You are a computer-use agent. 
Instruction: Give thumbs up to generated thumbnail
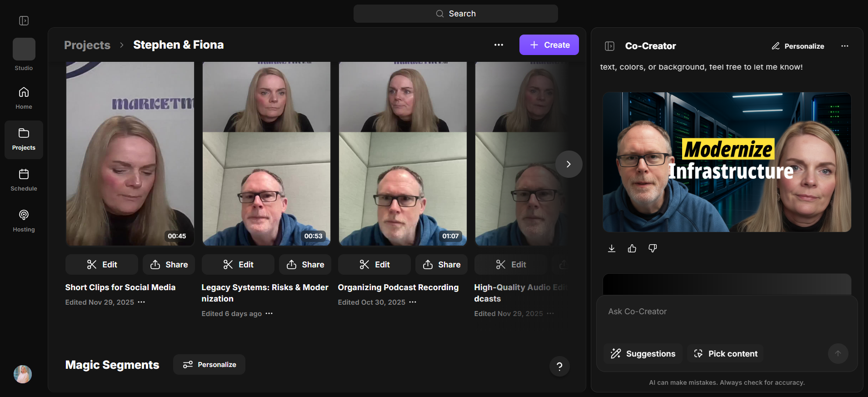coord(632,248)
